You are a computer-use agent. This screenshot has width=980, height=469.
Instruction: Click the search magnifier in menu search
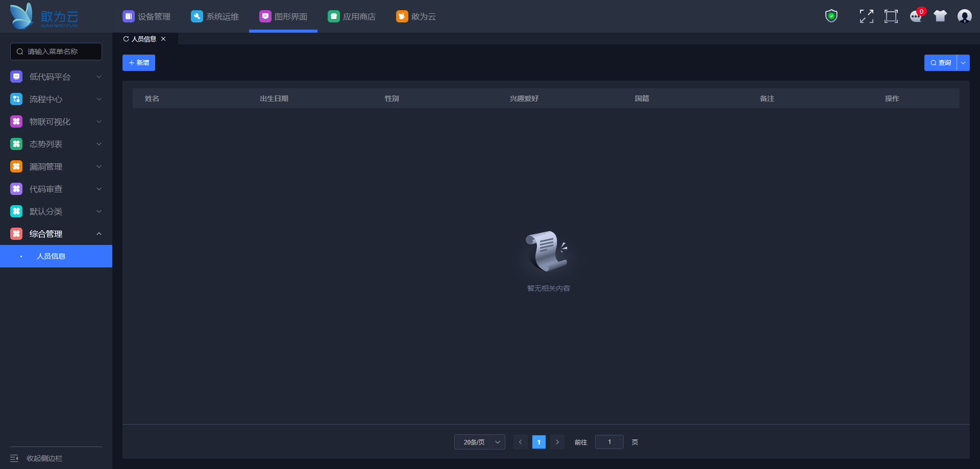click(20, 52)
